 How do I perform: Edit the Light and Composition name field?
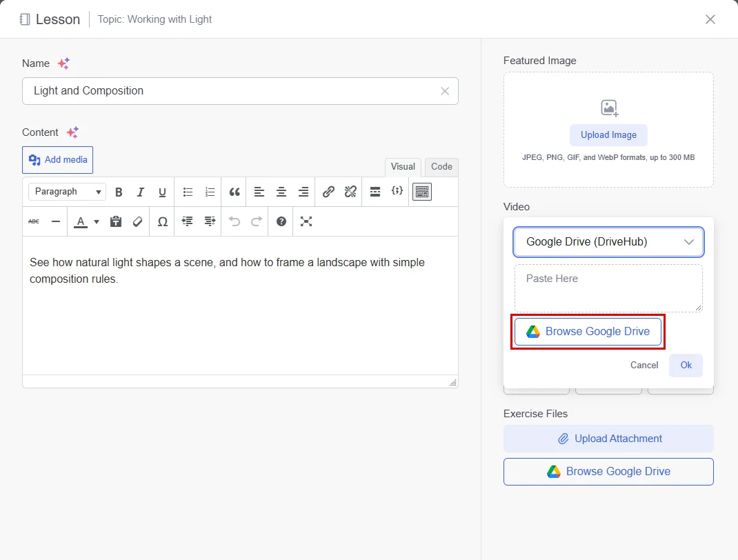[x=240, y=91]
